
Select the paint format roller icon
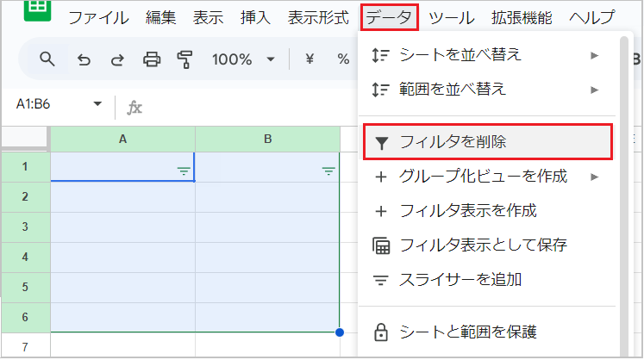[184, 60]
